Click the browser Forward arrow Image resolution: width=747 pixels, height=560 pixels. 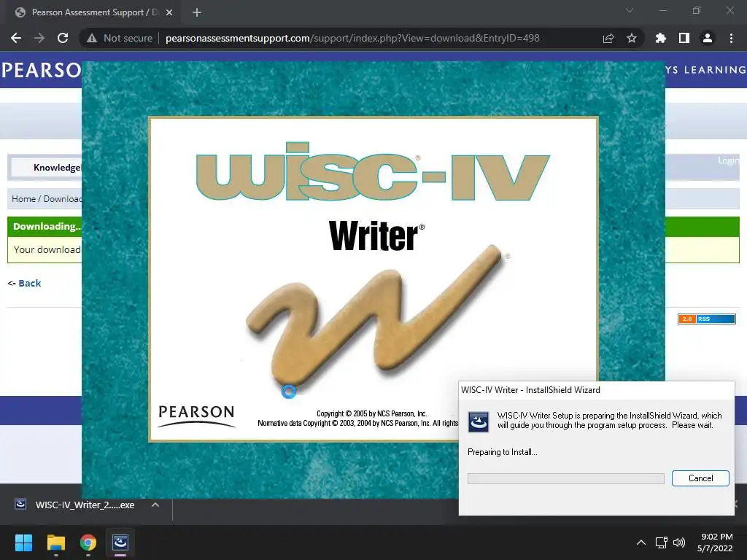pyautogui.click(x=39, y=38)
